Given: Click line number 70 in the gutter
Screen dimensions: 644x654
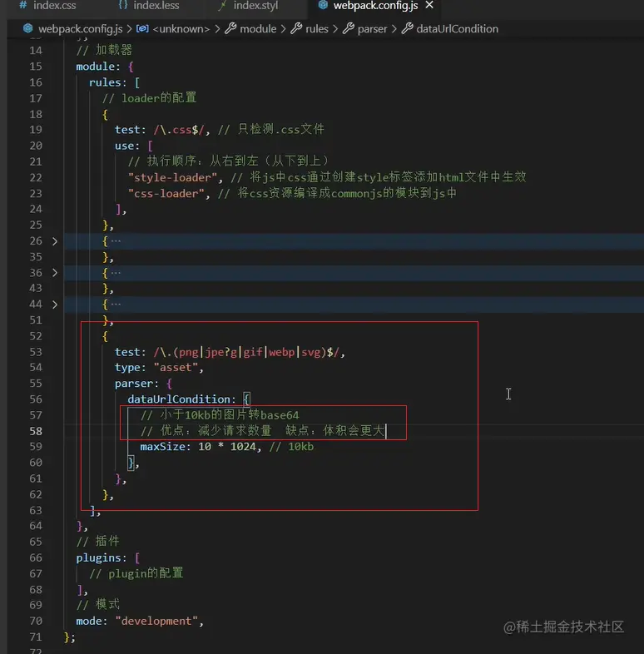Looking at the screenshot, I should [x=36, y=621].
